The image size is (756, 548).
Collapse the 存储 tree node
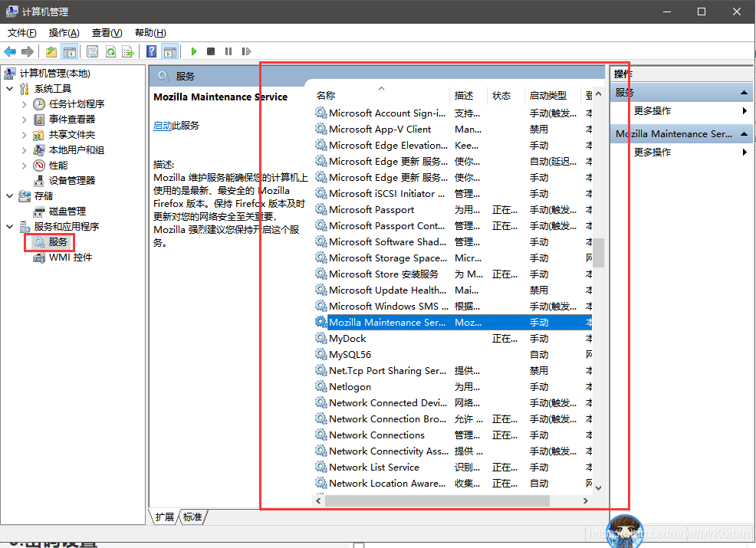point(10,196)
